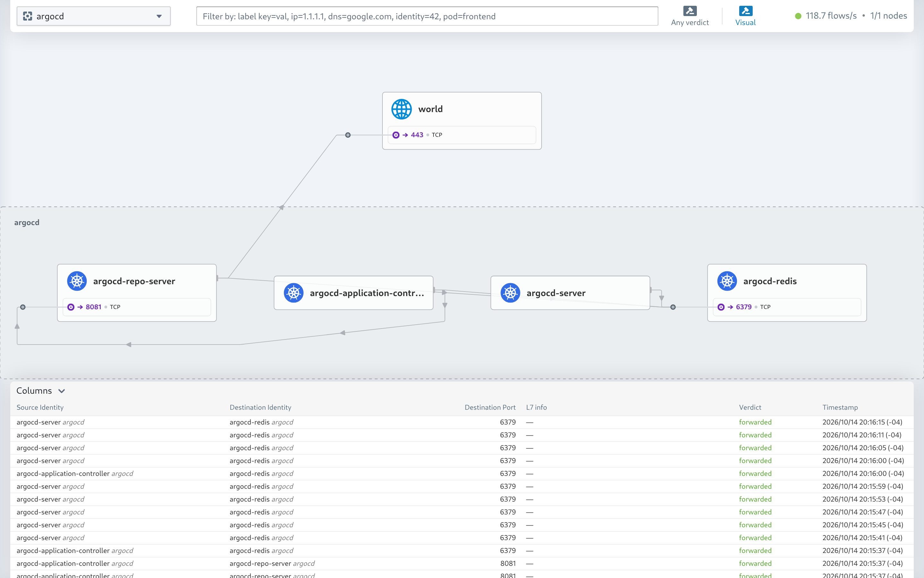Screen dimensions: 924x578
Task: Select the flow row timestamped 20:15:41
Action: [x=462, y=538]
